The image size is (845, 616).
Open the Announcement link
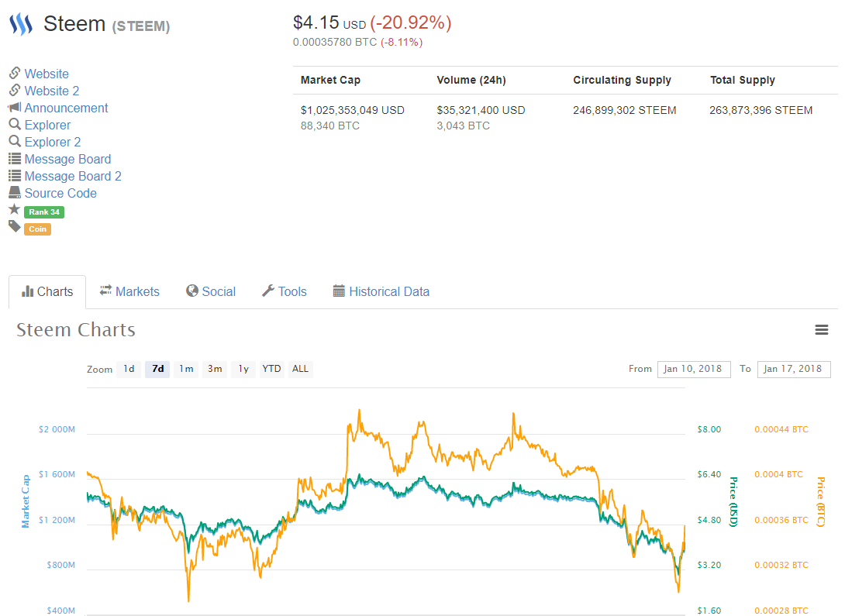coord(67,108)
